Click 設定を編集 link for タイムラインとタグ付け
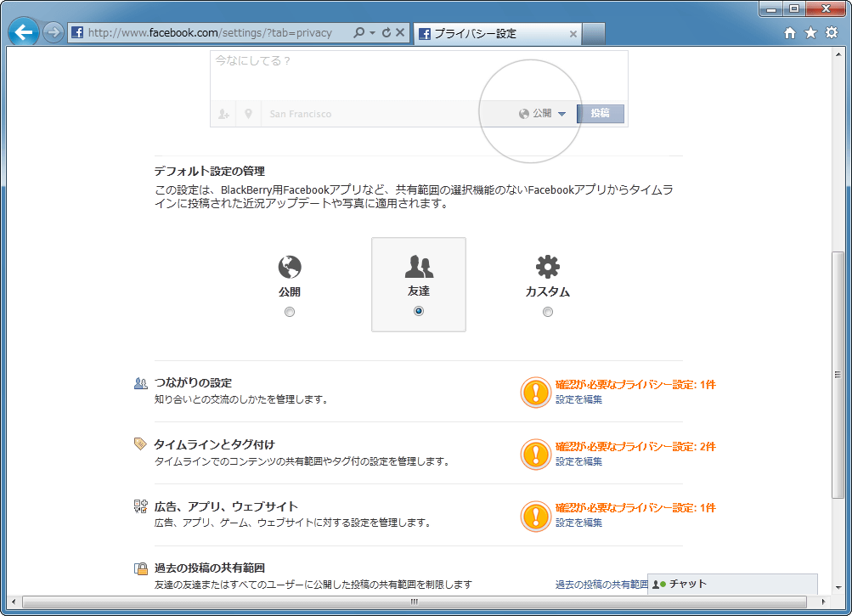The height and width of the screenshot is (616, 852). tap(578, 461)
